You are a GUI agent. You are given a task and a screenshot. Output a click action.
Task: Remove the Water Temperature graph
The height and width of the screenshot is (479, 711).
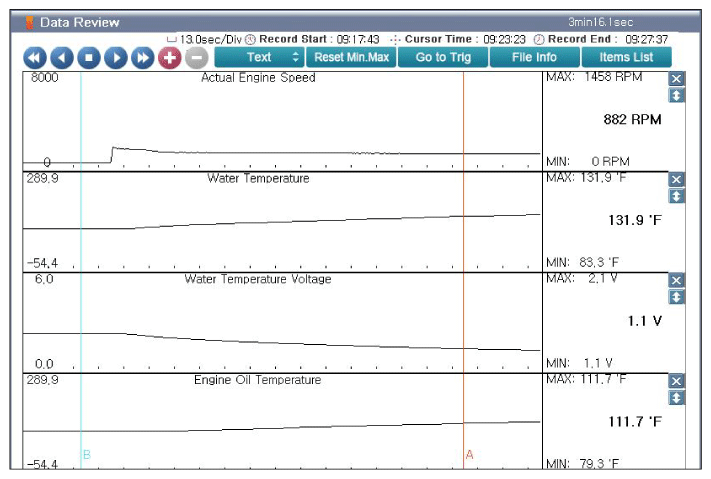(x=677, y=180)
